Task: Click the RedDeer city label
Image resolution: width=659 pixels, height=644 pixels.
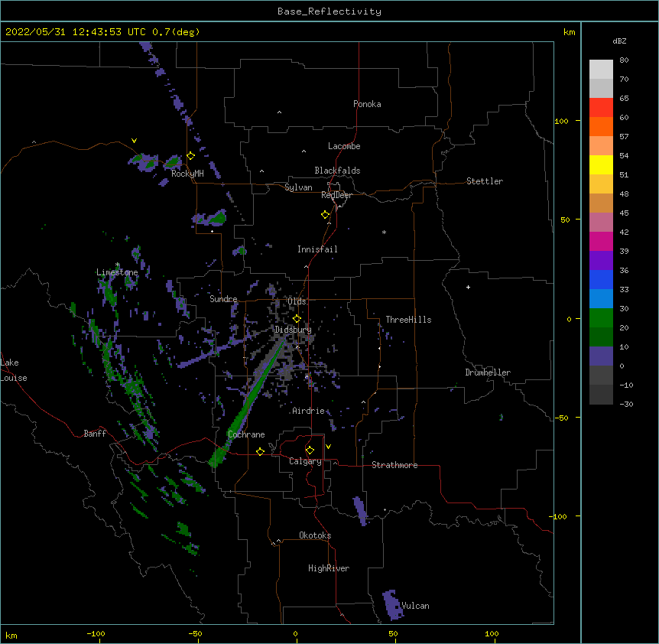Action: [x=336, y=195]
